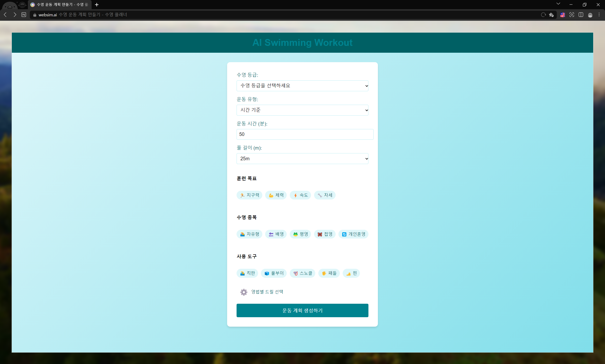Enable the 스노클 equipment chip
This screenshot has height=364, width=605.
tap(302, 273)
